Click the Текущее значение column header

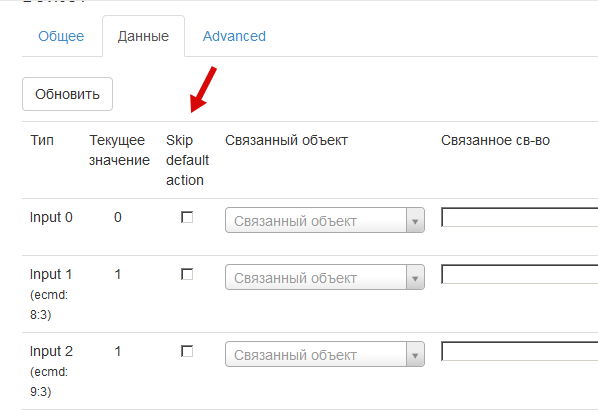click(119, 150)
